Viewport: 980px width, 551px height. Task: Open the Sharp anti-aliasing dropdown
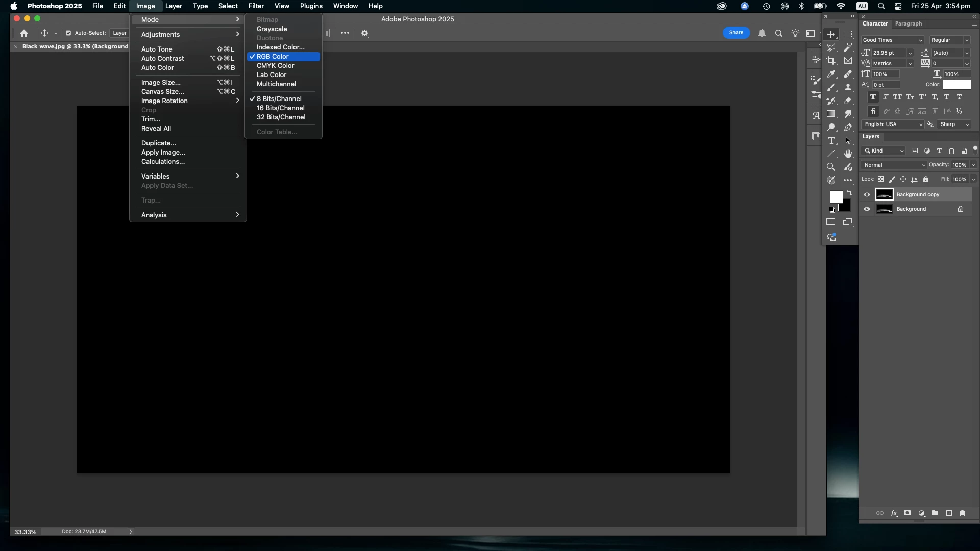[954, 124]
